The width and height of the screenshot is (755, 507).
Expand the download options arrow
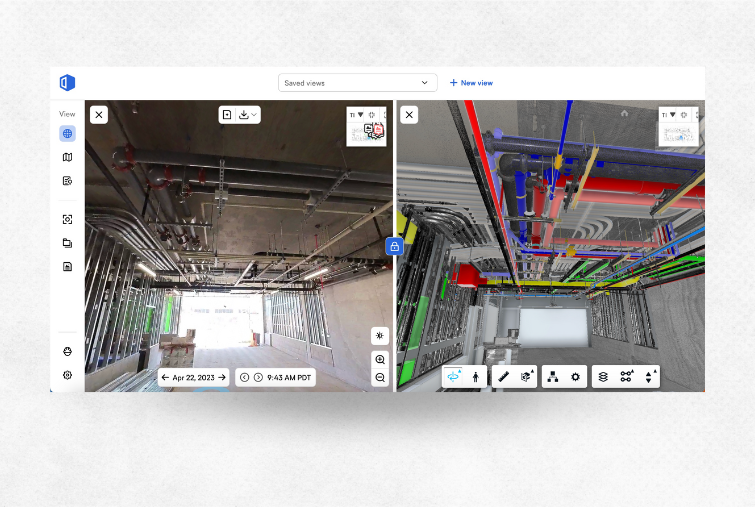click(249, 115)
